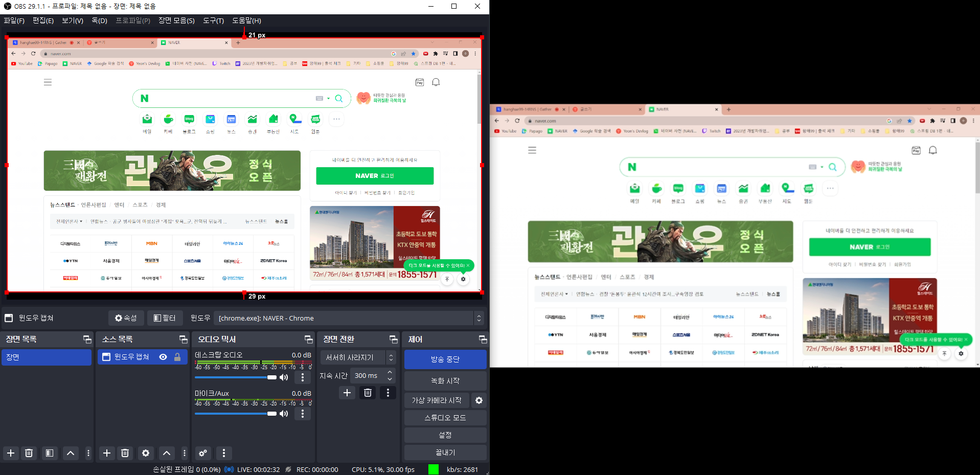Undock the 소스 목록 panel
Viewport: 980px width, 475px height.
184,340
